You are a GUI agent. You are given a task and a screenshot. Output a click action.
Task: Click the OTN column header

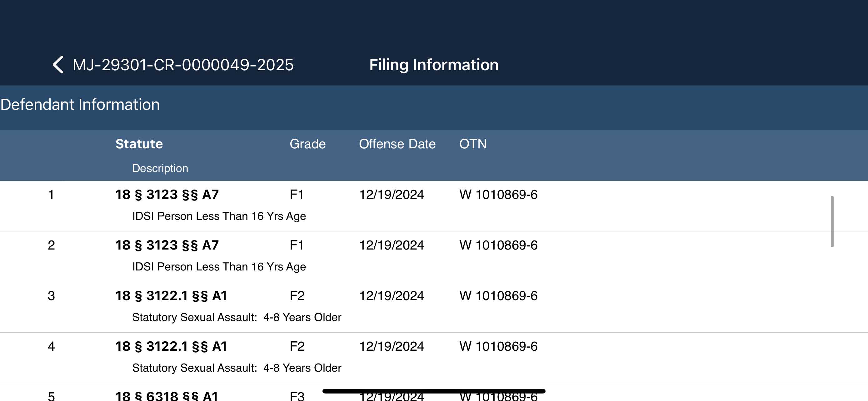[x=472, y=144]
